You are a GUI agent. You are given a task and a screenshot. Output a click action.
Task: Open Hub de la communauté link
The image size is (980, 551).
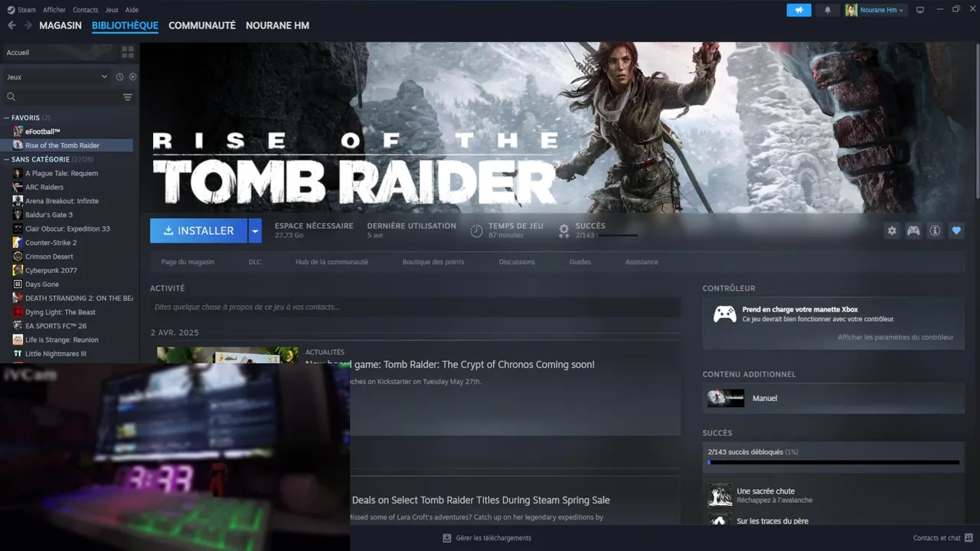click(332, 262)
